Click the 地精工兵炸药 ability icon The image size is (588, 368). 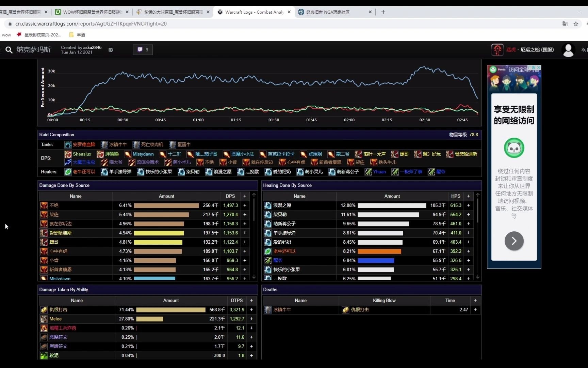[44, 328]
